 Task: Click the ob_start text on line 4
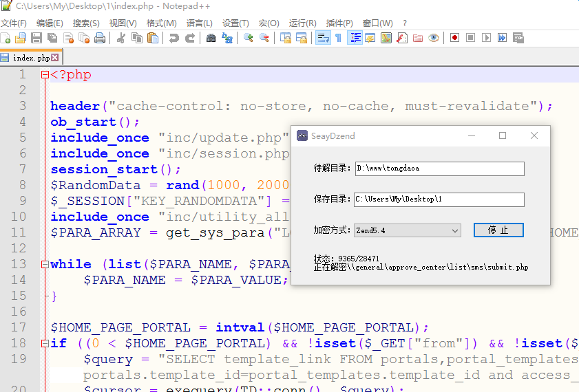pyautogui.click(x=83, y=122)
